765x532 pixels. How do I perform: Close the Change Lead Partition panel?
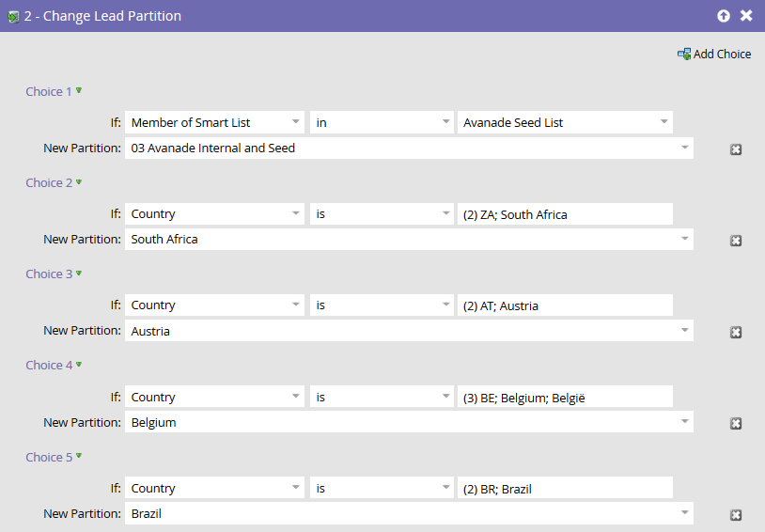click(x=746, y=16)
